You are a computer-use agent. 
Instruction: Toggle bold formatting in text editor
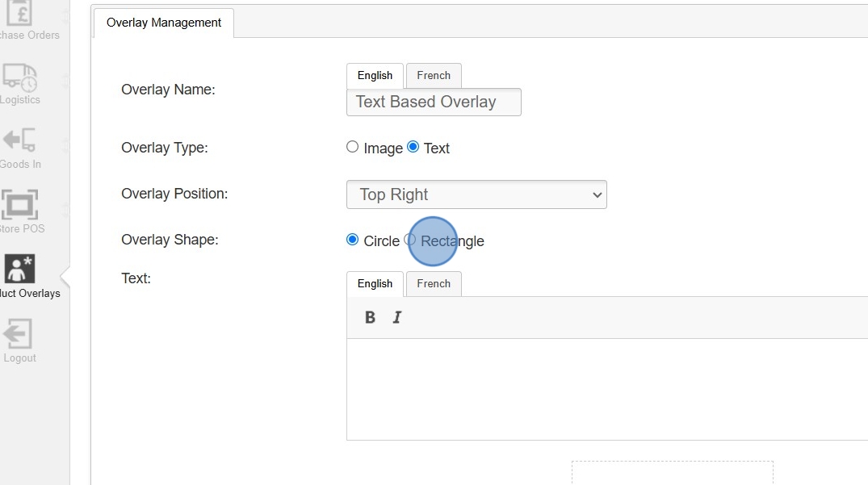[370, 317]
